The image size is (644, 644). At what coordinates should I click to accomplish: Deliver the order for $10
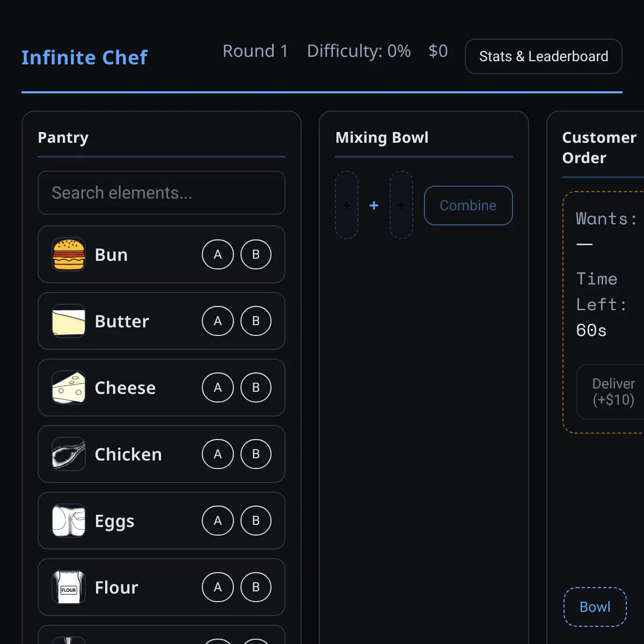tap(613, 392)
